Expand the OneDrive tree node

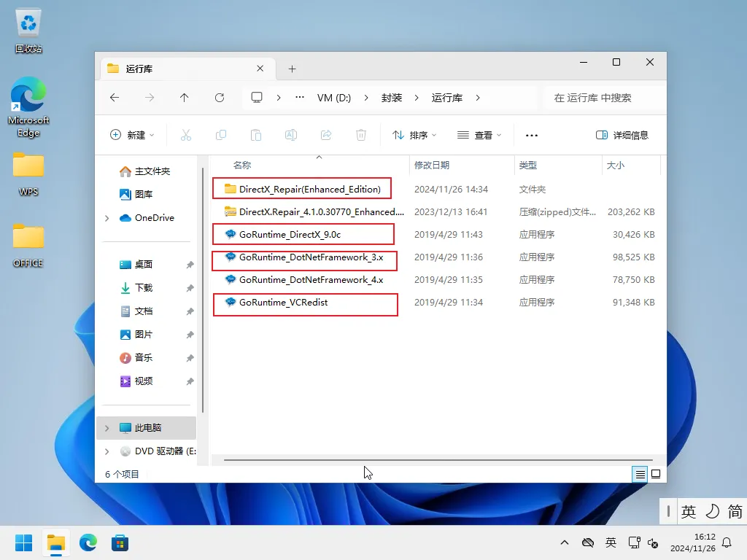(x=107, y=218)
